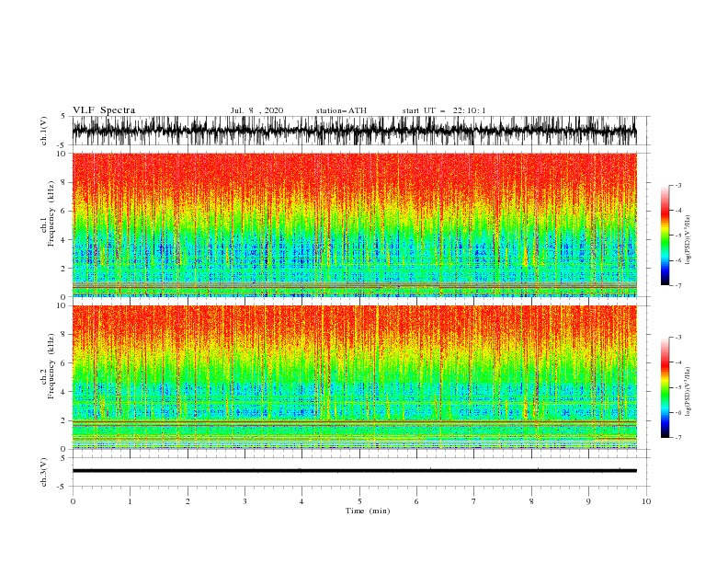
Task: Click the ch.1 spectrogram panel
Action: [x=354, y=224]
